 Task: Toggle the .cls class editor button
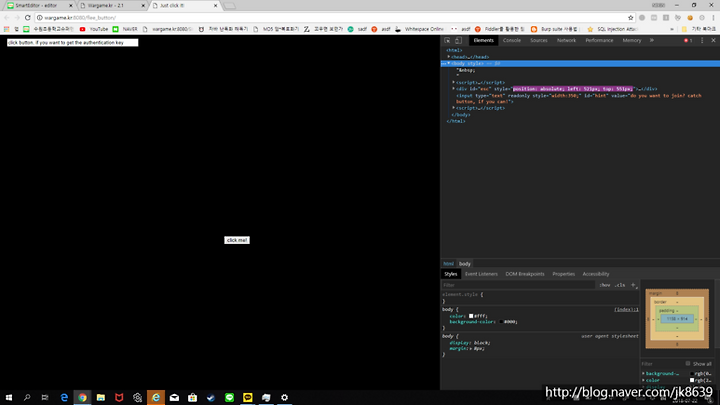click(x=620, y=285)
